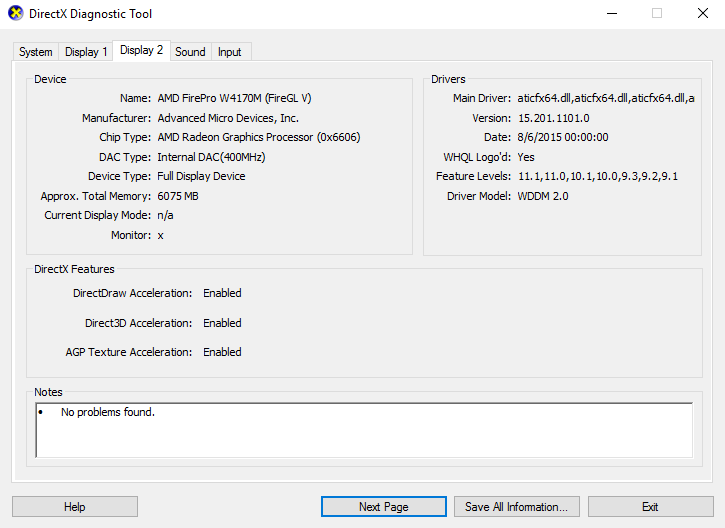Image resolution: width=725 pixels, height=528 pixels.
Task: Click Save All Information button
Action: [x=516, y=507]
